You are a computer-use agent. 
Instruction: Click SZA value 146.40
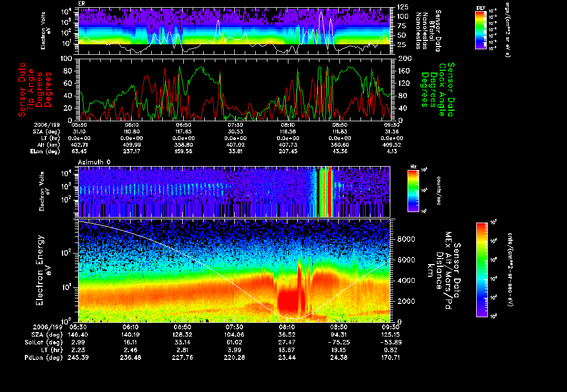(x=78, y=334)
